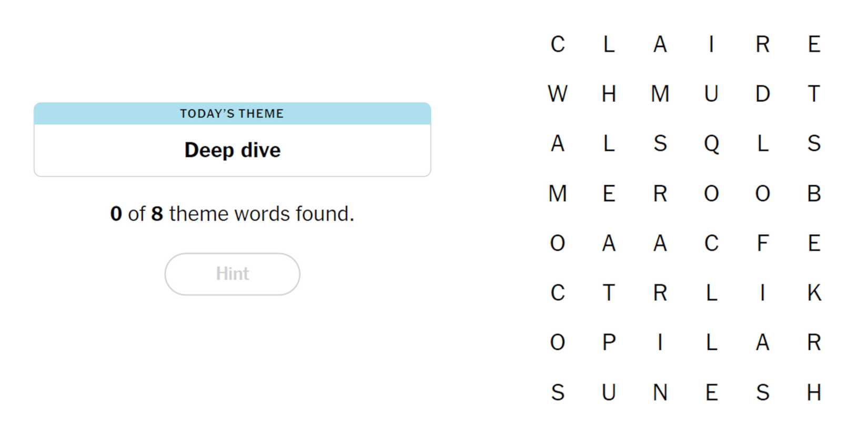Choose the M starting the MEROOB row
Screen dimensions: 868x434
tap(558, 194)
